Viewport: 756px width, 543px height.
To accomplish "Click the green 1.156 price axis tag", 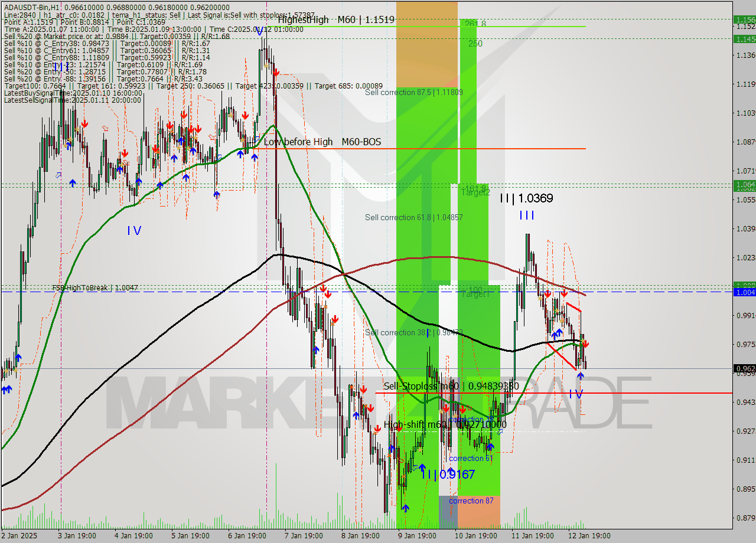I will 744,19.
